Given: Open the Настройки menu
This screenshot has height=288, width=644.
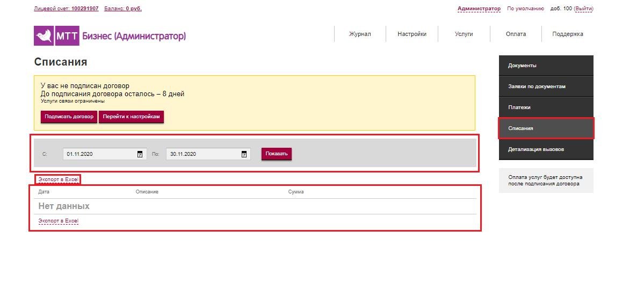Looking at the screenshot, I should 412,34.
